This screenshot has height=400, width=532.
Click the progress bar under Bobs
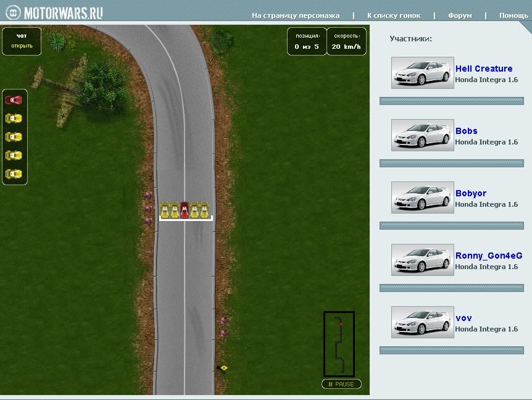(x=452, y=163)
